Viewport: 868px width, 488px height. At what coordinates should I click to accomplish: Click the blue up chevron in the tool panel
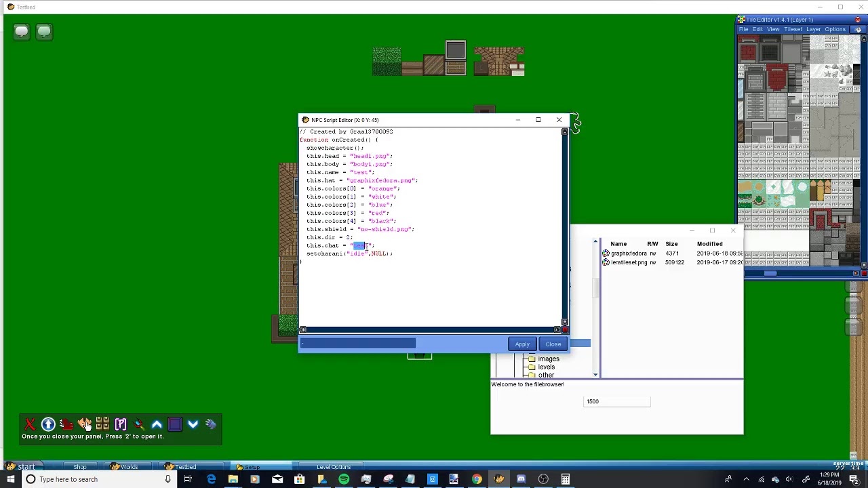[x=157, y=424]
